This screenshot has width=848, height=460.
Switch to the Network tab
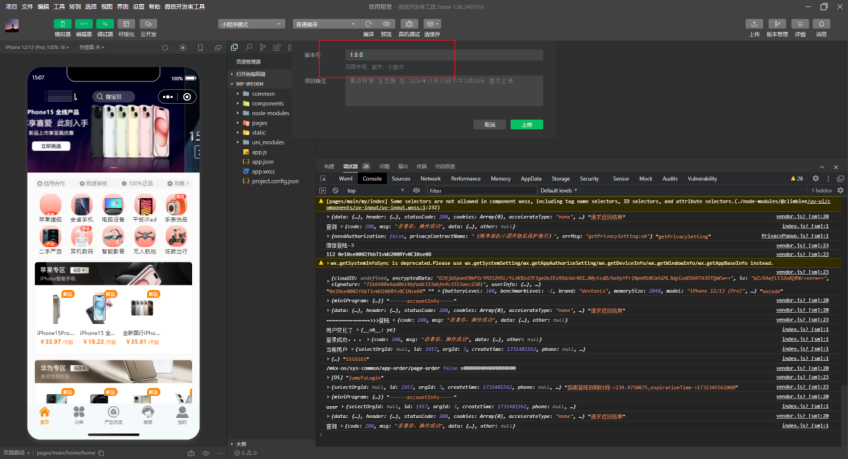(430, 178)
